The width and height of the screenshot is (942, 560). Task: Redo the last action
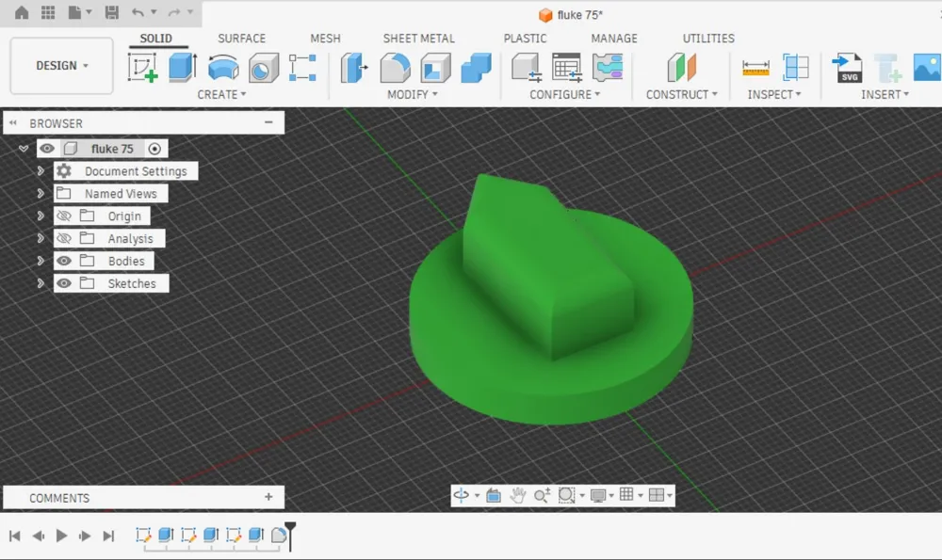[x=174, y=12]
